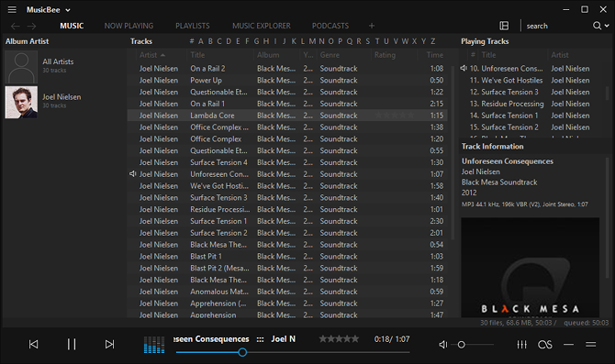Toggle shuffle mode in the player bar
The height and width of the screenshot is (364, 615).
(569, 345)
